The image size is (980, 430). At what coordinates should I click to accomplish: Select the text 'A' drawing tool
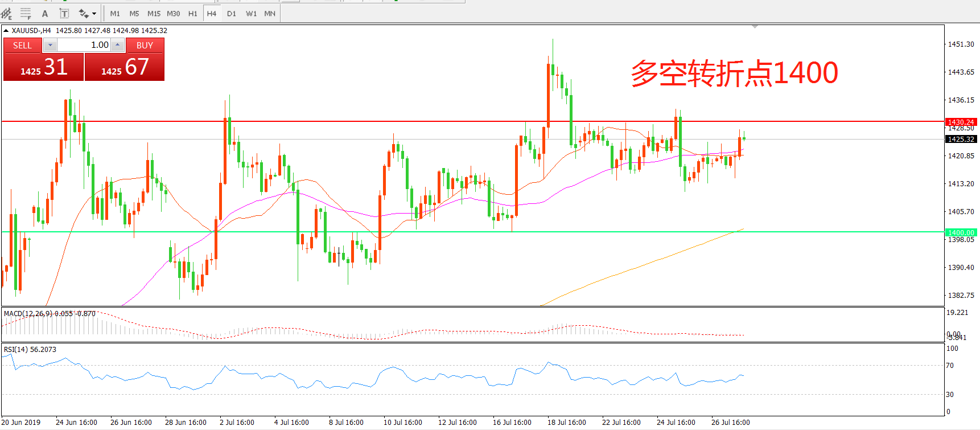[45, 14]
